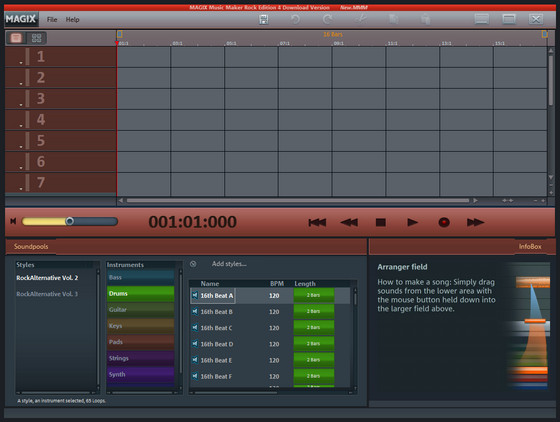Open track 6 dropdown arrow
The width and height of the screenshot is (560, 422).
pos(21,168)
